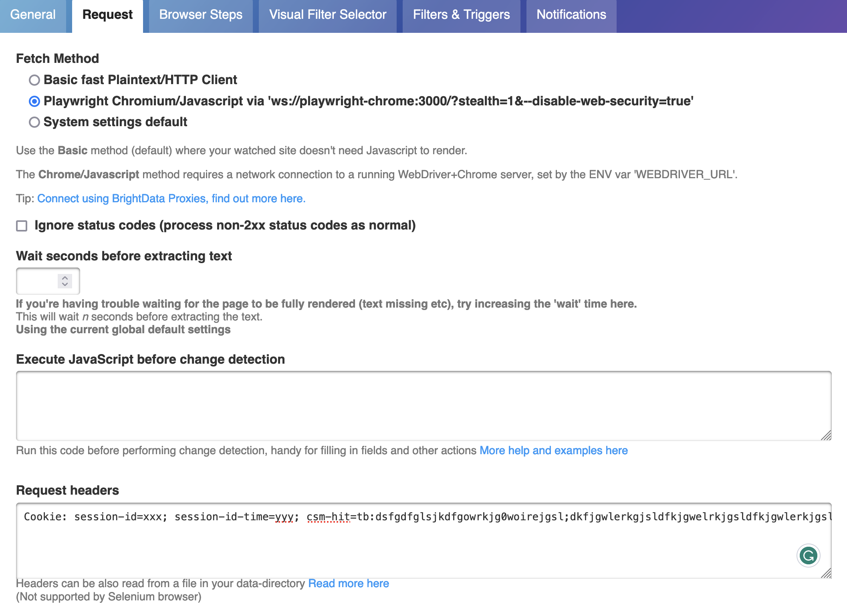Choose System settings default fetch method
This screenshot has width=847, height=616.
(35, 122)
